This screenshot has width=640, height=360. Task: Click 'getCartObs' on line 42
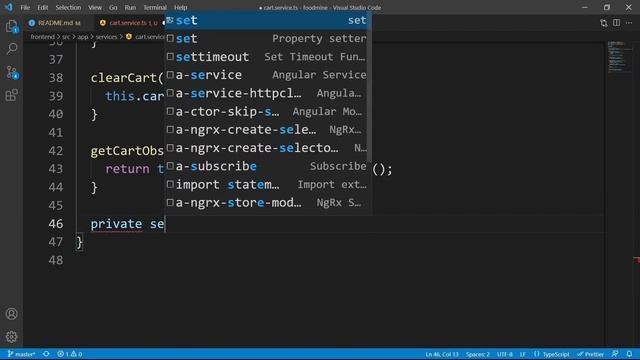(127, 151)
